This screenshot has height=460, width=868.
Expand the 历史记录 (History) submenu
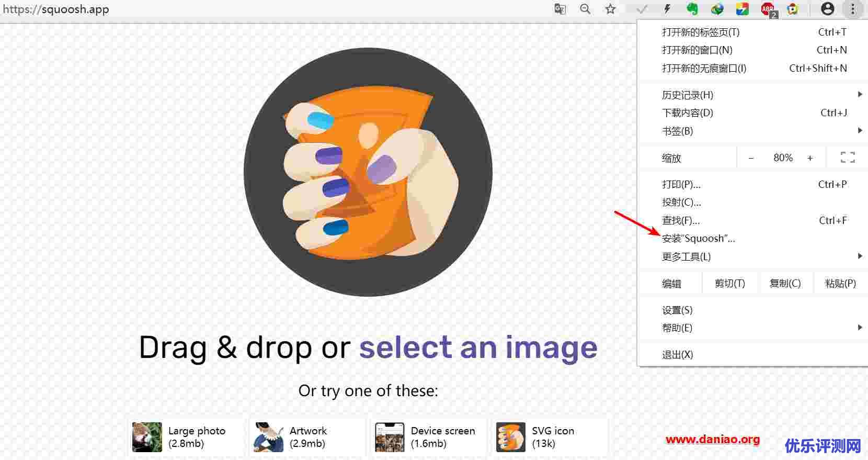[752, 95]
